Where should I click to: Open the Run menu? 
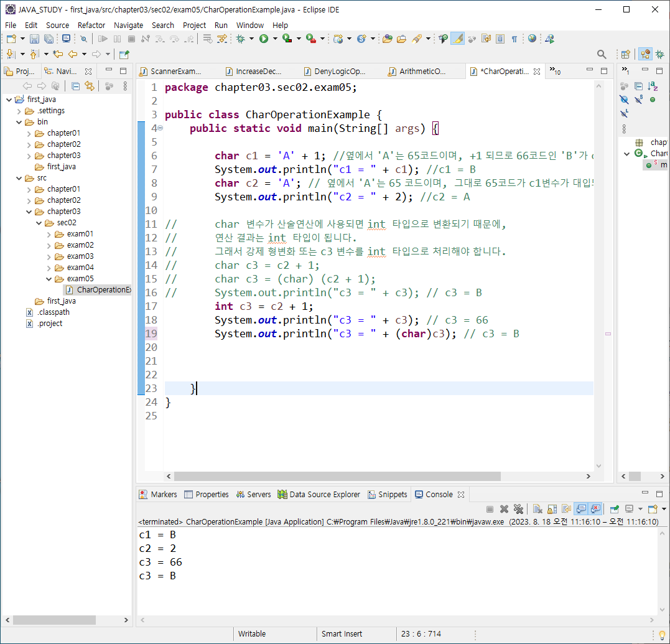pyautogui.click(x=221, y=26)
